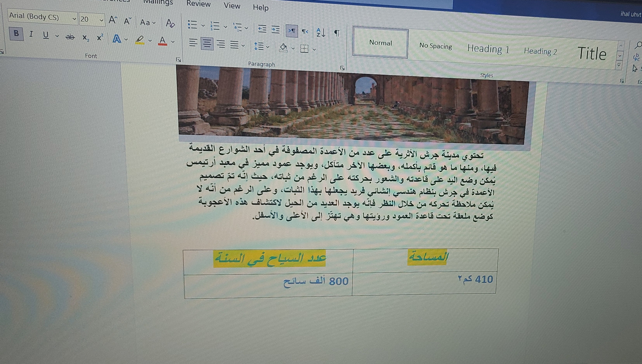Toggle Bold formatting off
642x364 pixels.
(16, 33)
